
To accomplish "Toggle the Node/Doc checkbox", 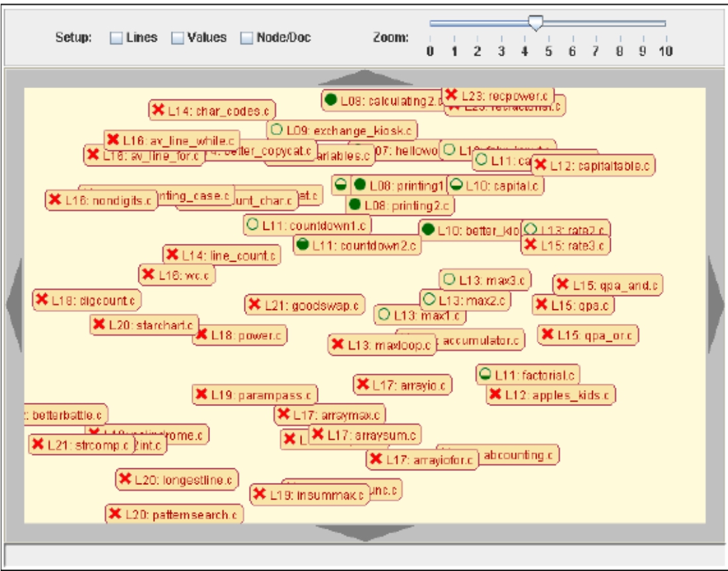I will point(246,38).
